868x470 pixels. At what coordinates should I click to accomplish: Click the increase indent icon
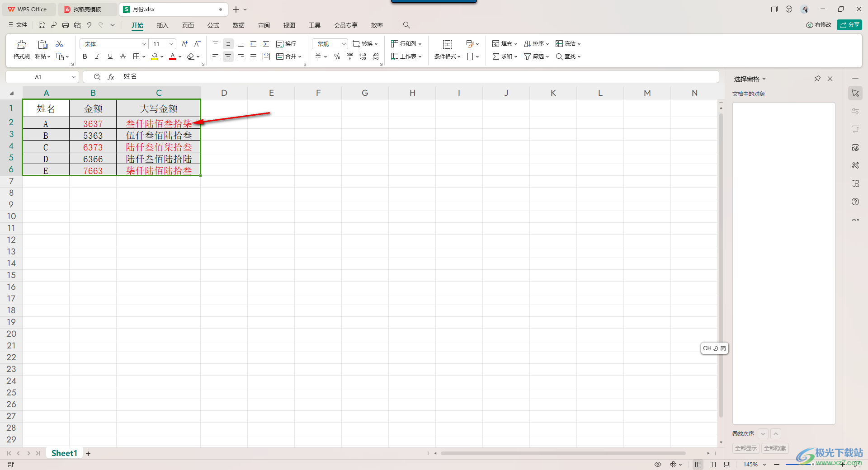266,44
